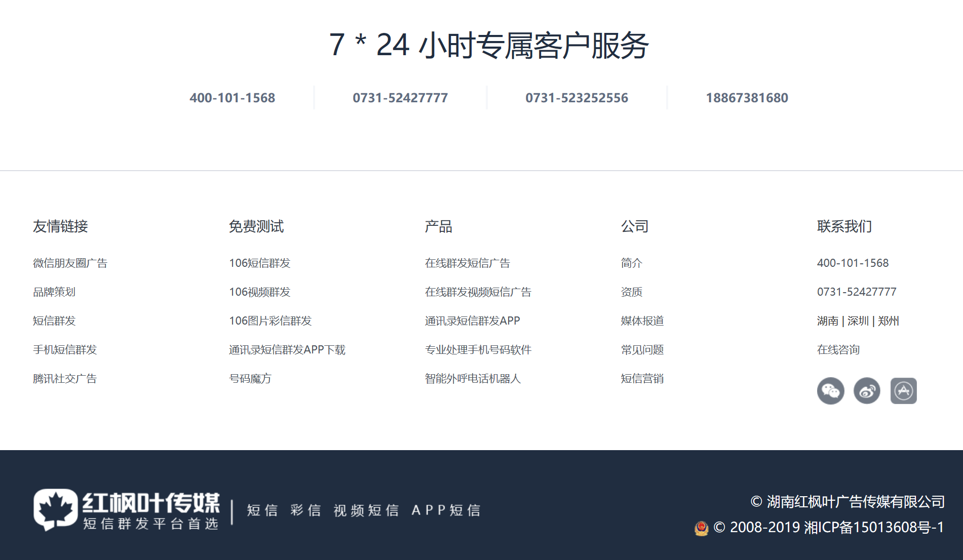View 媒体报道 page

(x=642, y=321)
